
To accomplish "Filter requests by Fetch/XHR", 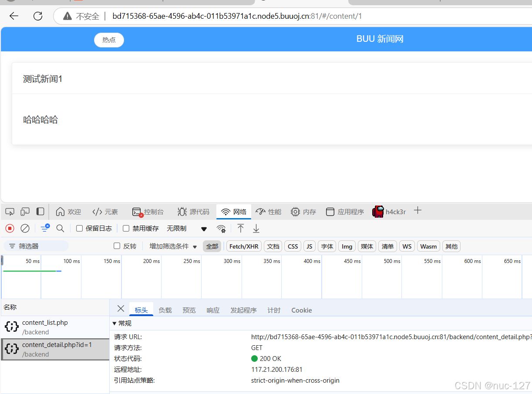I will point(243,246).
